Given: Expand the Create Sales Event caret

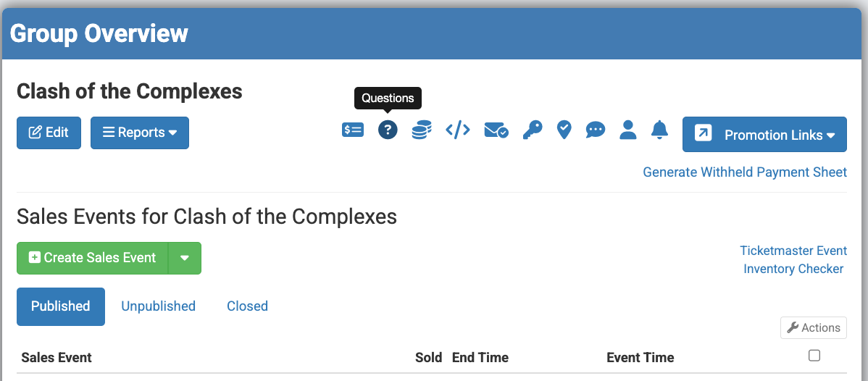Looking at the screenshot, I should pyautogui.click(x=185, y=259).
